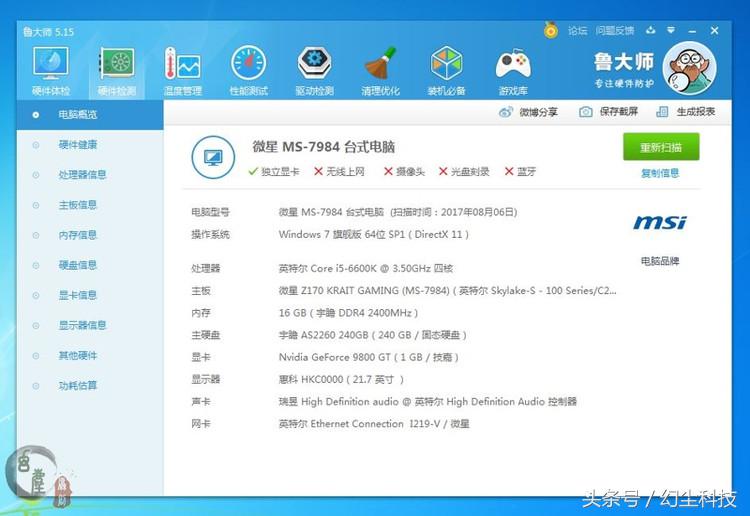Click the 电脑品牌 label under MSI logo
Viewport: 750px width, 516px height.
pos(660,261)
